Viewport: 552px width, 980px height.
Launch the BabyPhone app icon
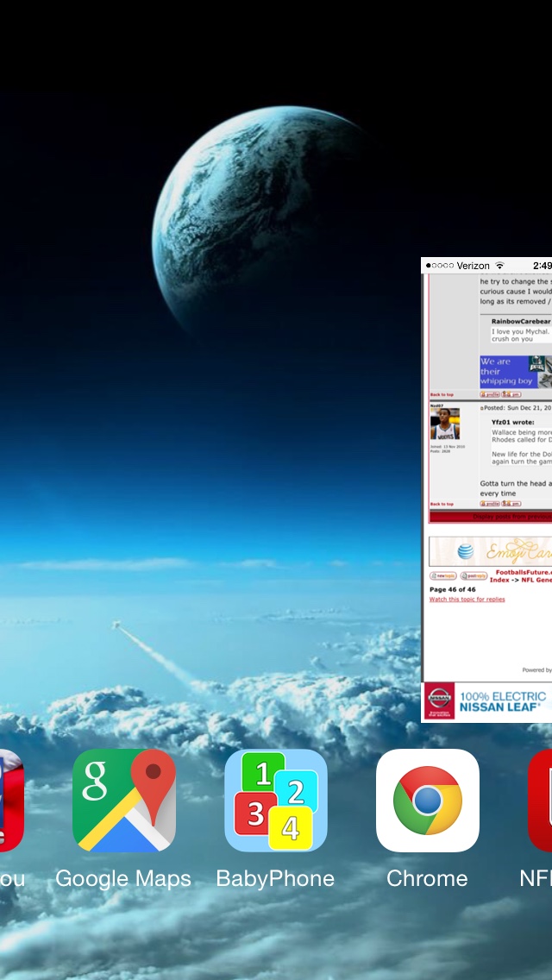(x=276, y=800)
